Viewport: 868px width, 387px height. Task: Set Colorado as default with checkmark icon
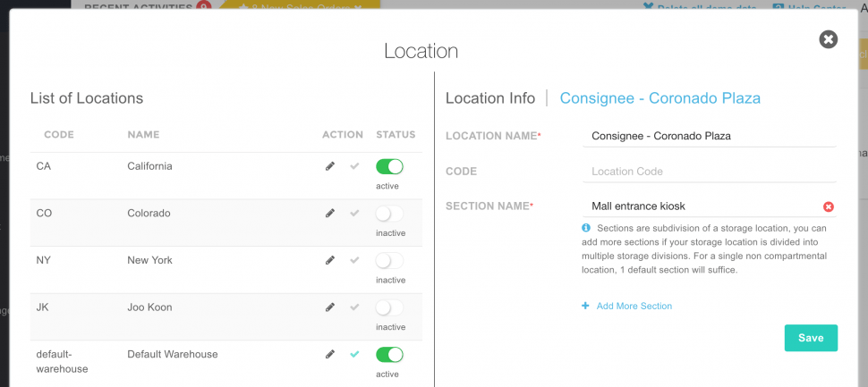pos(355,213)
